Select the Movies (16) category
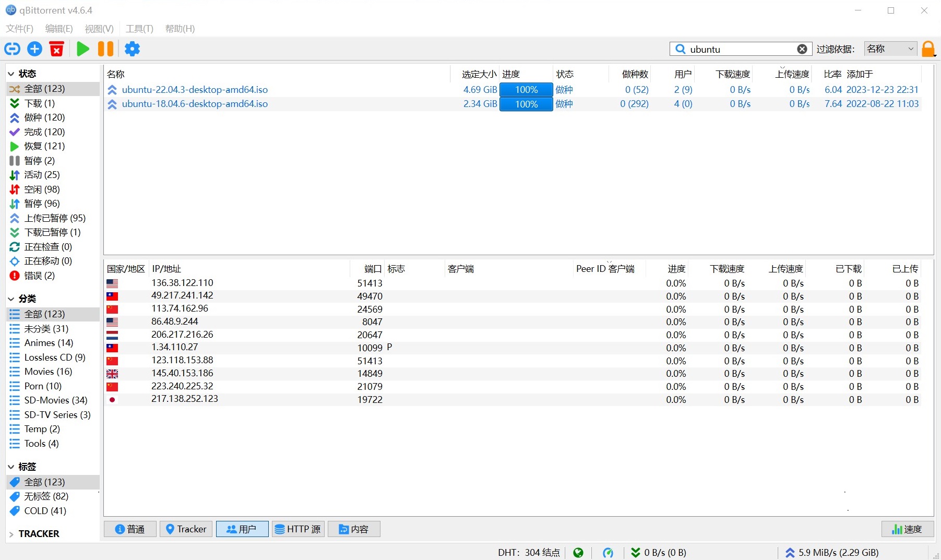 (47, 372)
